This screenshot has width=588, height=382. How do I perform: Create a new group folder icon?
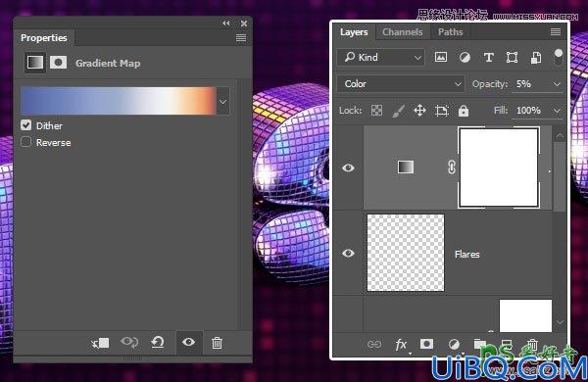[479, 344]
